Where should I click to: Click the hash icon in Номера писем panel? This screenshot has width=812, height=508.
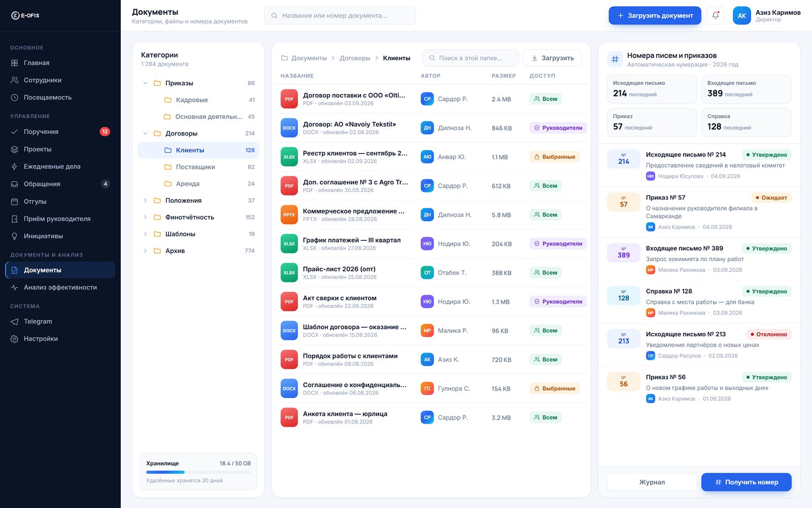[x=615, y=59]
